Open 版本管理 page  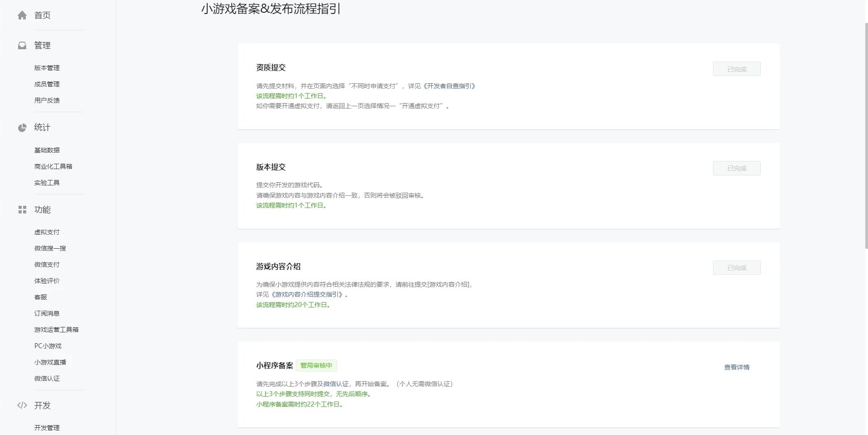coord(47,68)
